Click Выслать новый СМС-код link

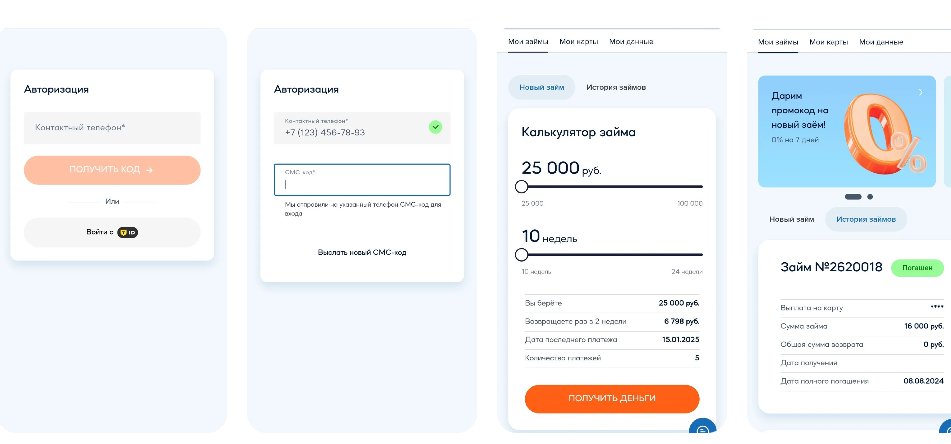pyautogui.click(x=362, y=252)
